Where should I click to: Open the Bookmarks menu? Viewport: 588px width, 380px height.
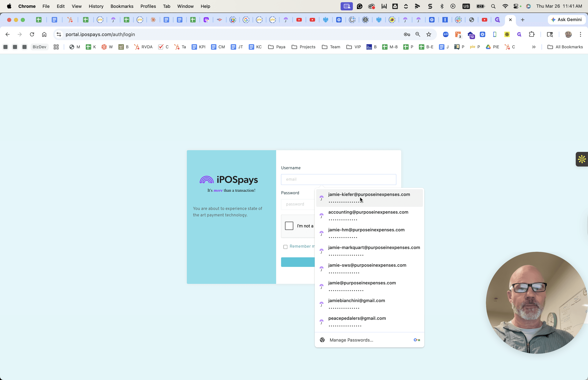click(122, 6)
